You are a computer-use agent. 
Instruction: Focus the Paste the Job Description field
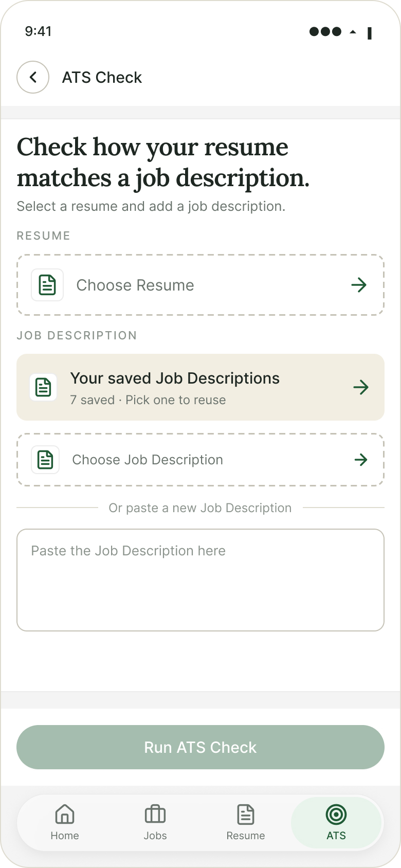click(200, 580)
